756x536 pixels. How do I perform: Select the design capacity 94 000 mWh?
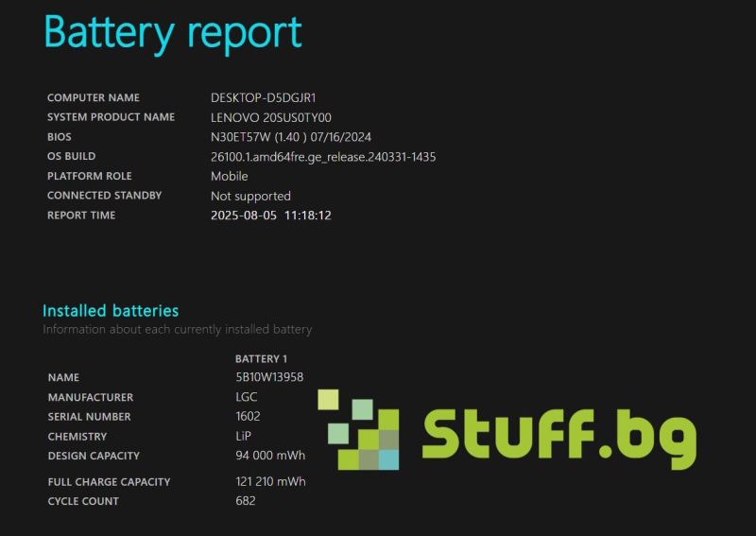pos(270,456)
